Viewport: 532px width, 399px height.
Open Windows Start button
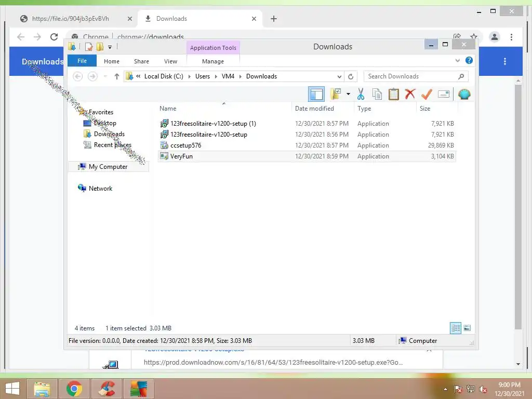12,389
